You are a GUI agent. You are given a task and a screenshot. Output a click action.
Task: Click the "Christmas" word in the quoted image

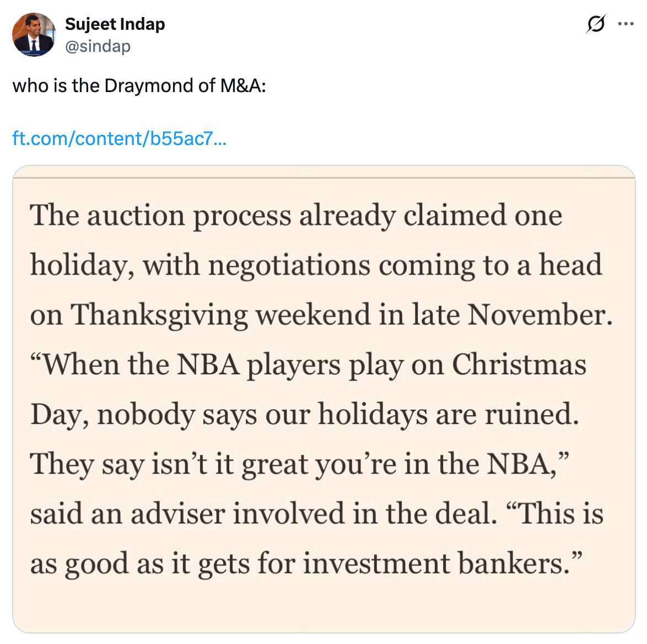519,365
